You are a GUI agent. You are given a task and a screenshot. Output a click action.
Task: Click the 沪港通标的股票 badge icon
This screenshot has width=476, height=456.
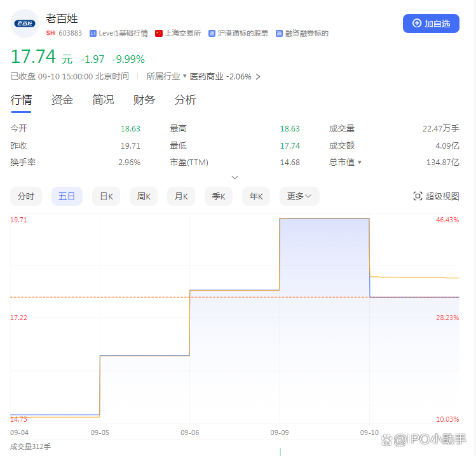pos(212,34)
